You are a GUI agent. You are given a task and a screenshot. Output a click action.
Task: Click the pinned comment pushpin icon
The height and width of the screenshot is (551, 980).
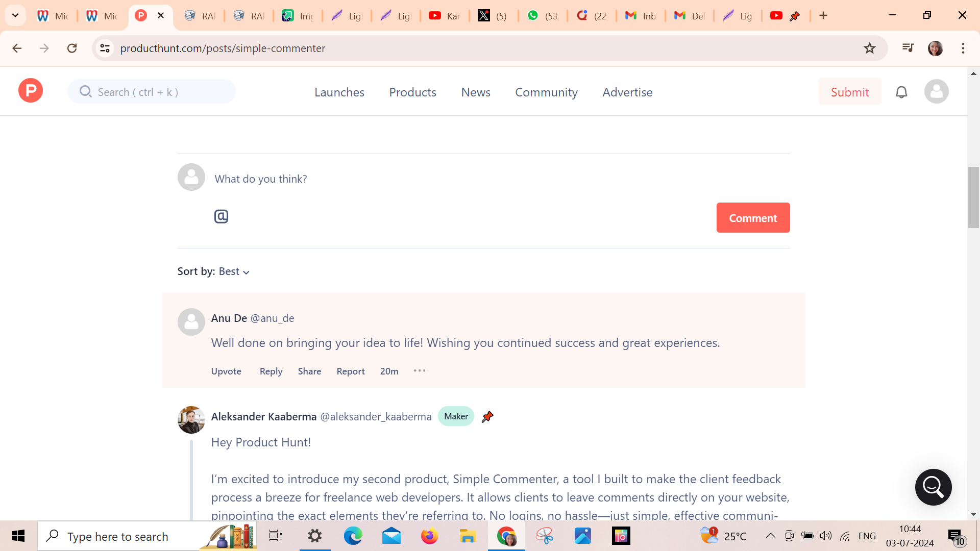pos(487,417)
